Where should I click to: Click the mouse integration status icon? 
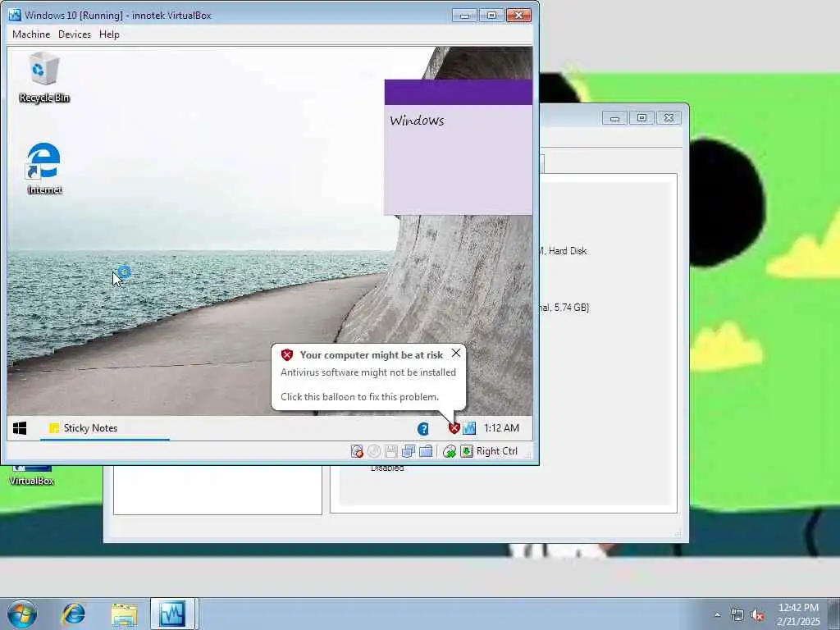point(450,452)
